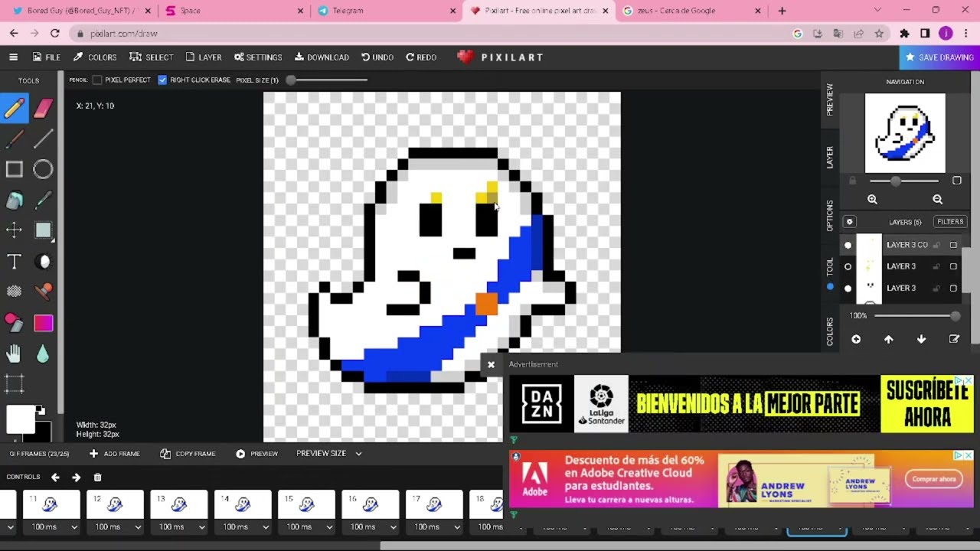Select the Eyedropper color picker tool
Screen dimensions: 980x551
pos(43,200)
